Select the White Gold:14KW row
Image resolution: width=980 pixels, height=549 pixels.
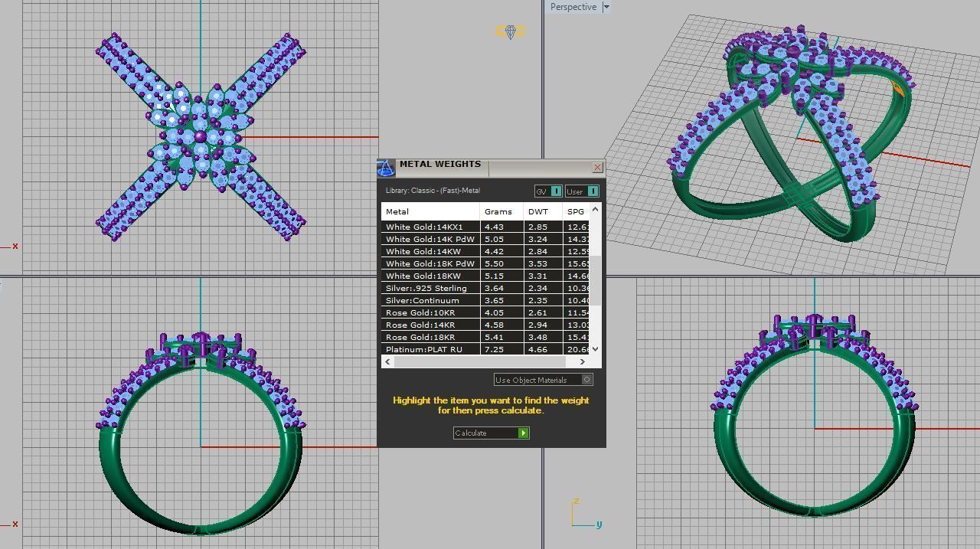pos(485,251)
